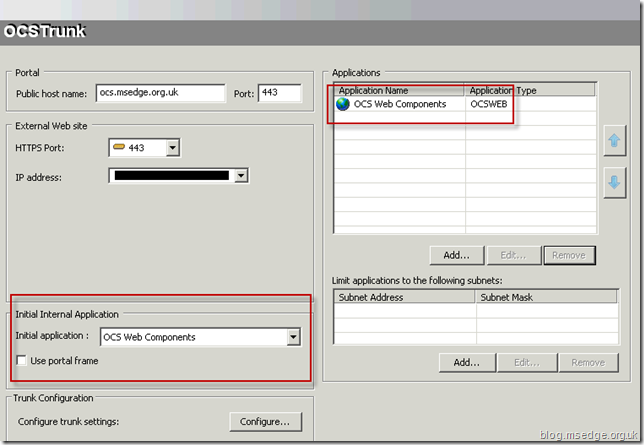
Task: Click the Application Name column header
Action: pyautogui.click(x=399, y=90)
